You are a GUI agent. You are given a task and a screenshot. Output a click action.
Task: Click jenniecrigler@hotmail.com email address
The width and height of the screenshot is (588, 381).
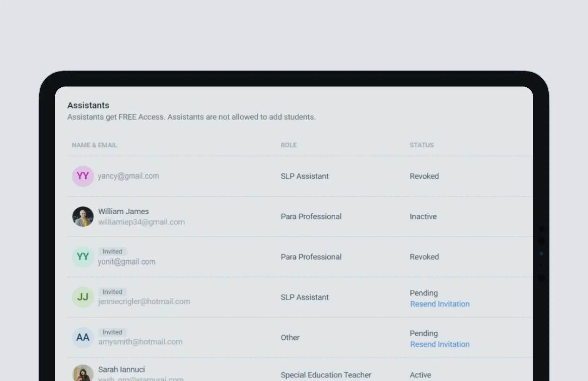click(144, 302)
